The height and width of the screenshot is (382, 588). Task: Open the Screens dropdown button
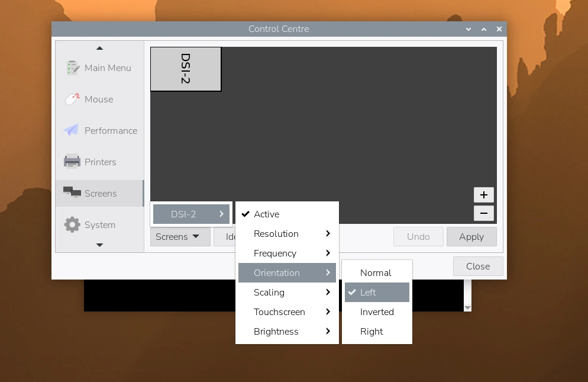(x=180, y=237)
